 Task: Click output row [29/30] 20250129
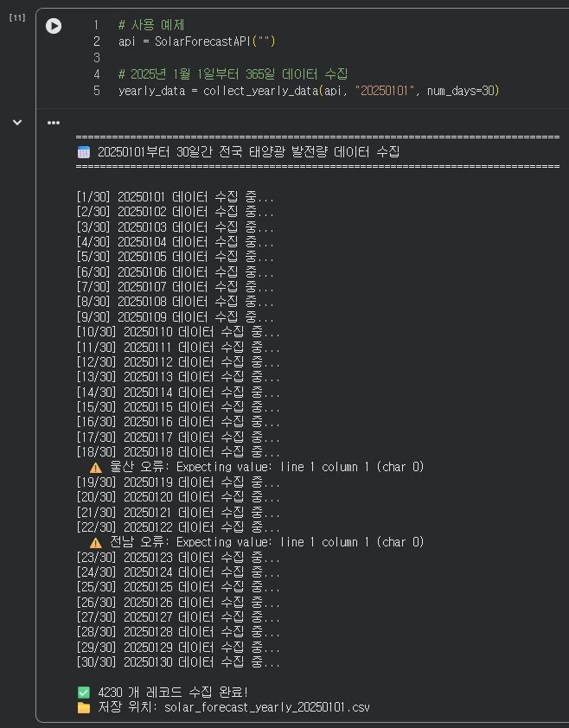178,648
